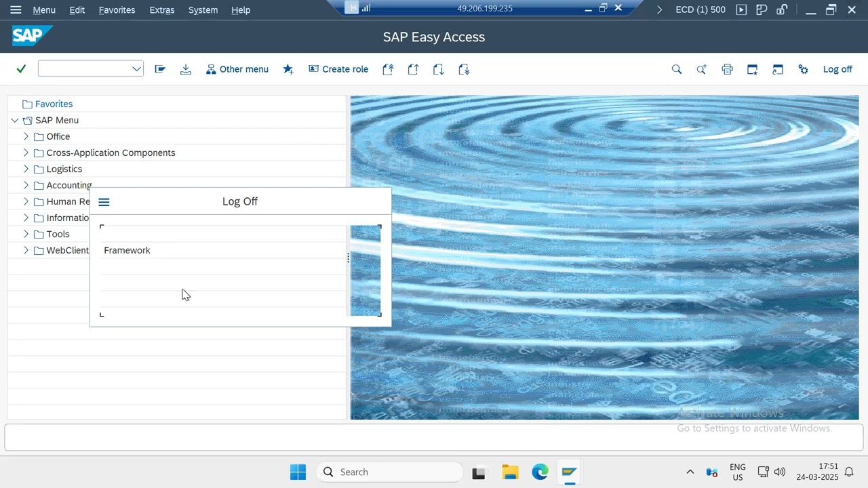Open the Edit menu
Viewport: 868px width, 488px height.
tap(77, 9)
